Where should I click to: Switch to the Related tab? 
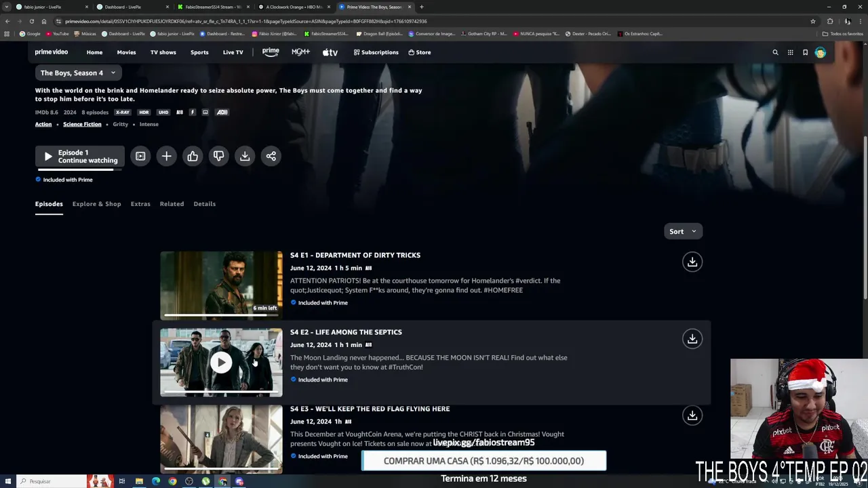click(x=172, y=204)
